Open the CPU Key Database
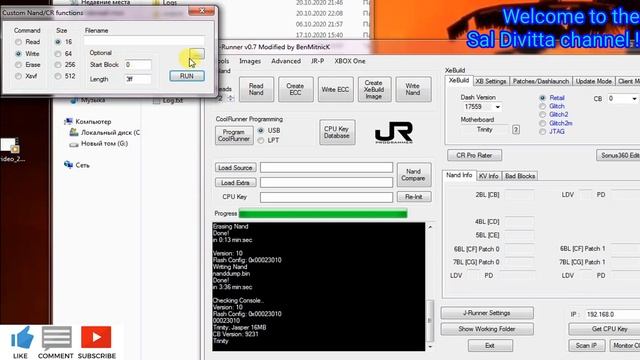This screenshot has width=640, height=360. pyautogui.click(x=337, y=132)
